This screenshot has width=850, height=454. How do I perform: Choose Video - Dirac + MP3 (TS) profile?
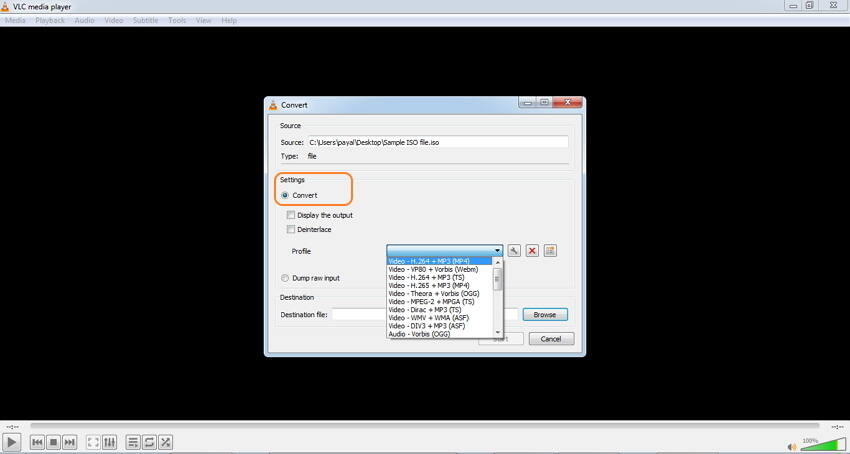[x=440, y=310]
